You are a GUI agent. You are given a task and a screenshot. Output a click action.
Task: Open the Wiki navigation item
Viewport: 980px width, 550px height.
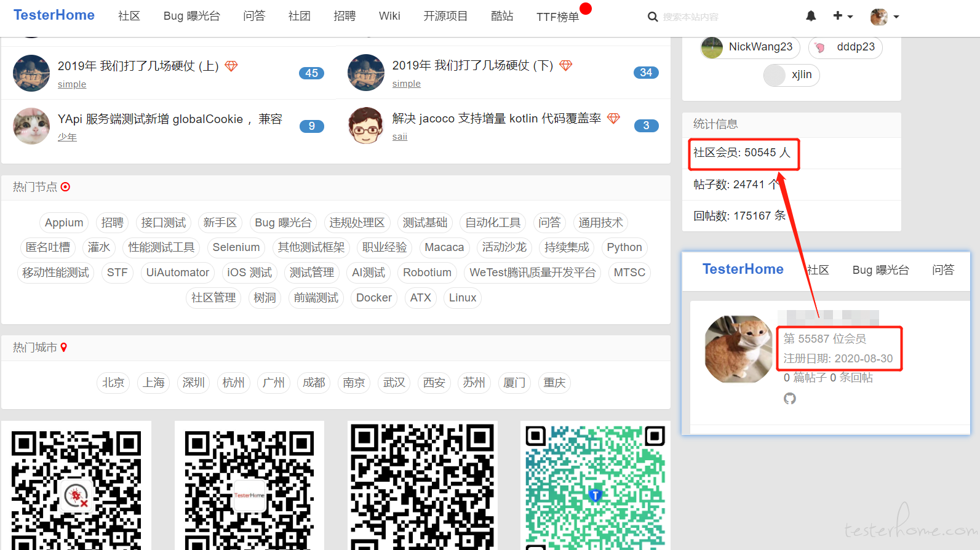coord(389,16)
